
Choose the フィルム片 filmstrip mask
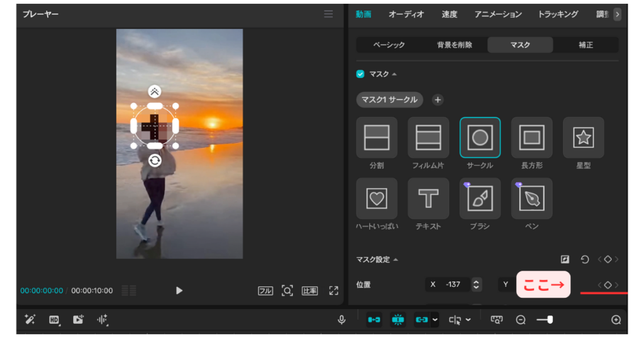click(428, 138)
